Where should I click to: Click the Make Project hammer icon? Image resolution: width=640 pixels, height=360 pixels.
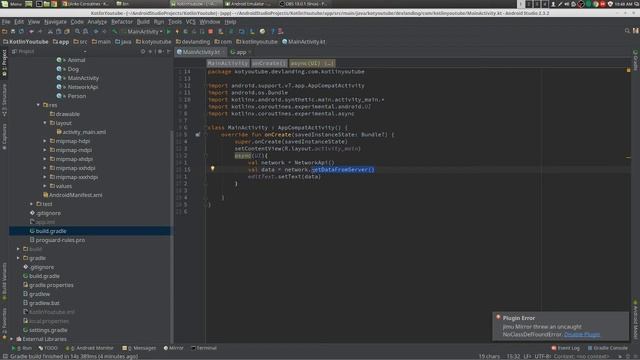(115, 31)
